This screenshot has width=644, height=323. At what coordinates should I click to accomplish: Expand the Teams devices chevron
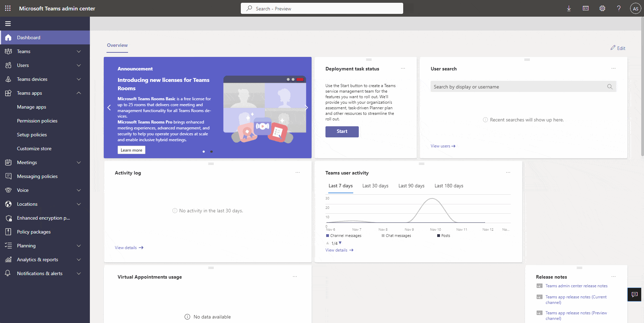point(79,79)
